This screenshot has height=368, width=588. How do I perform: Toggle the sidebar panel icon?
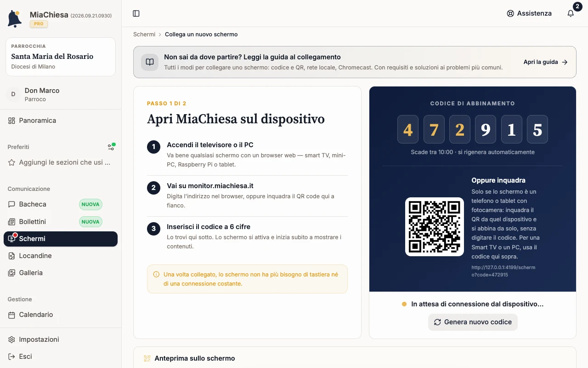pyautogui.click(x=136, y=13)
